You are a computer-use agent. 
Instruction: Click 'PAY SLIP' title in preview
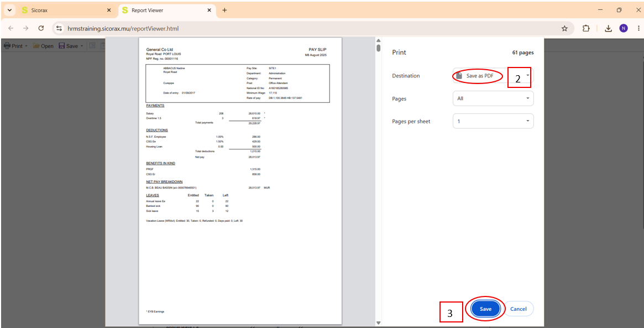(317, 49)
